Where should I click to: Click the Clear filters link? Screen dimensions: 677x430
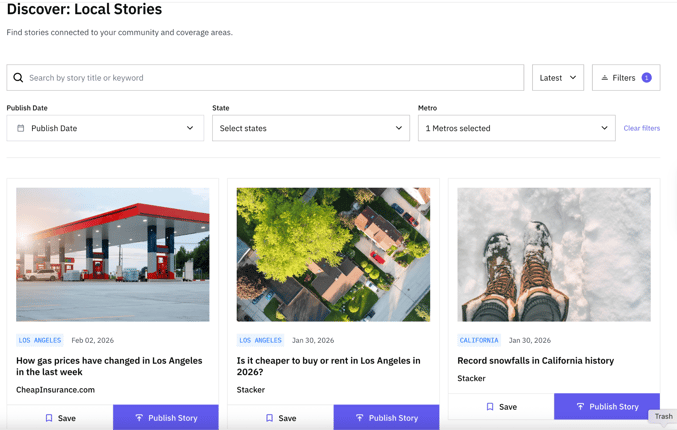coord(641,128)
